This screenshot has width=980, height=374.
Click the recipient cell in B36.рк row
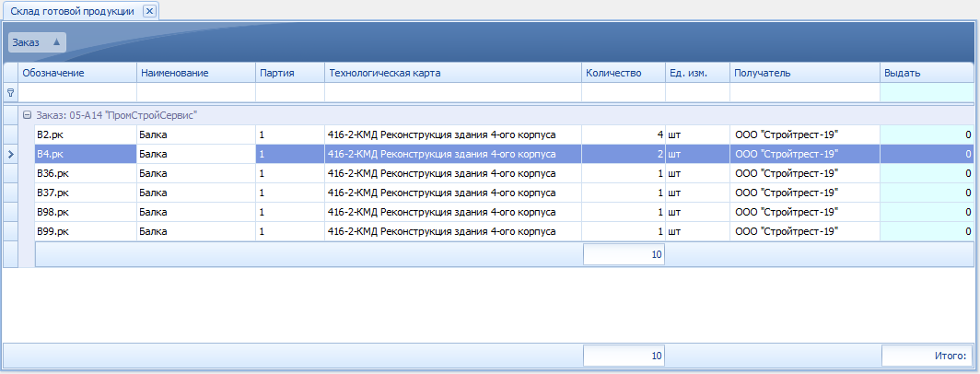click(805, 173)
